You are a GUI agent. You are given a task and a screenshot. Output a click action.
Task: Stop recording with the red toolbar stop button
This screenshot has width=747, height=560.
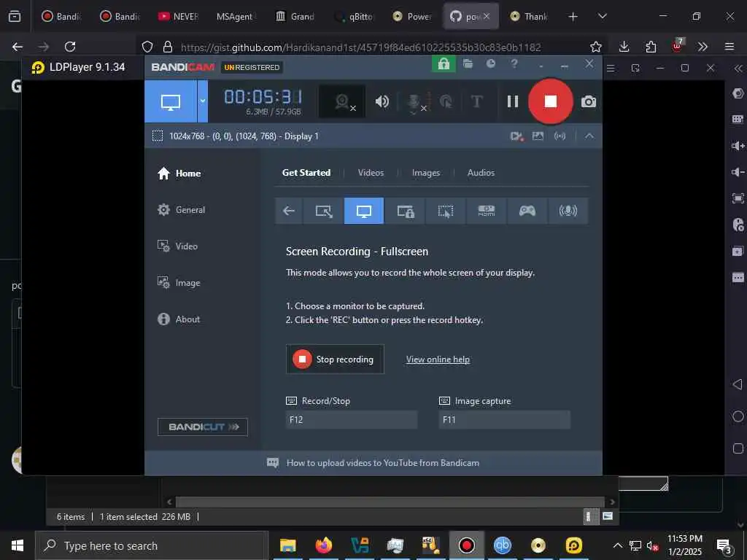click(550, 101)
